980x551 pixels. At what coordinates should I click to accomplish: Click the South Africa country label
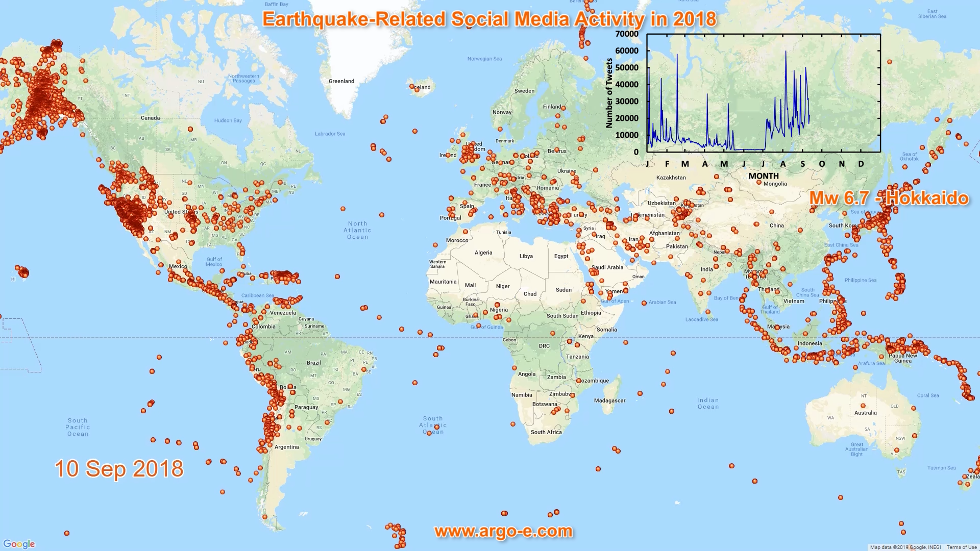tap(546, 432)
